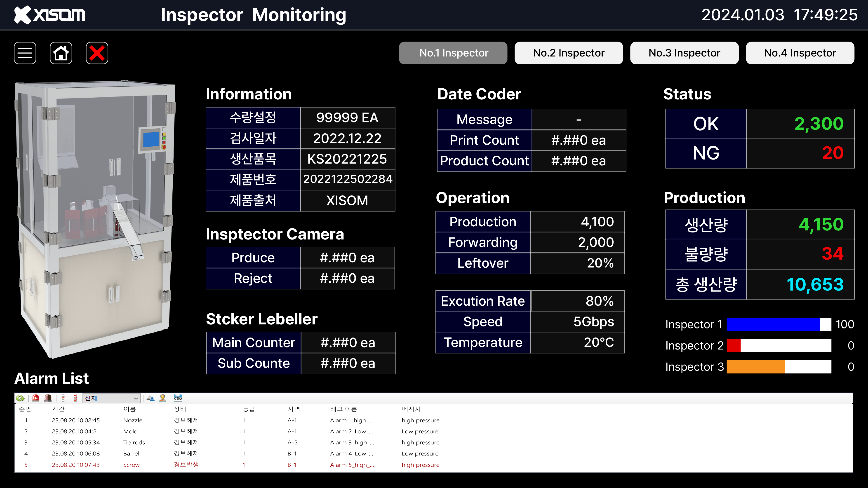
Task: Export alarms using the CSV icon
Action: pos(178,398)
